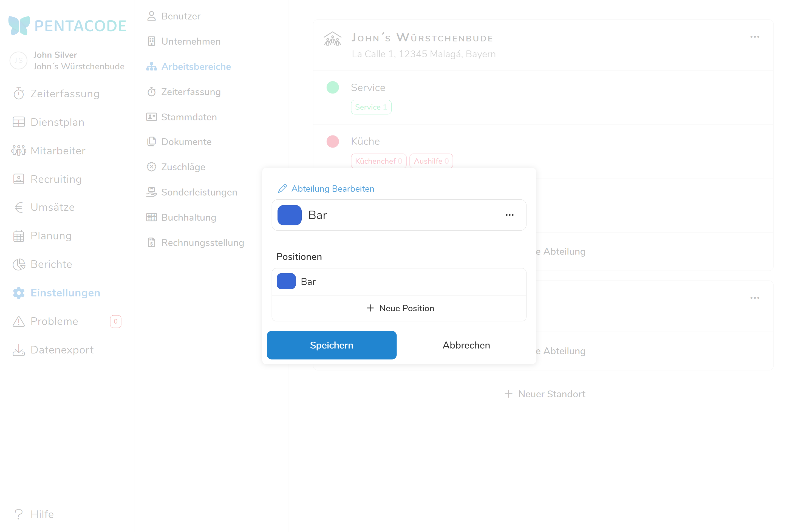Open the second location's three-dot menu

coord(755,298)
